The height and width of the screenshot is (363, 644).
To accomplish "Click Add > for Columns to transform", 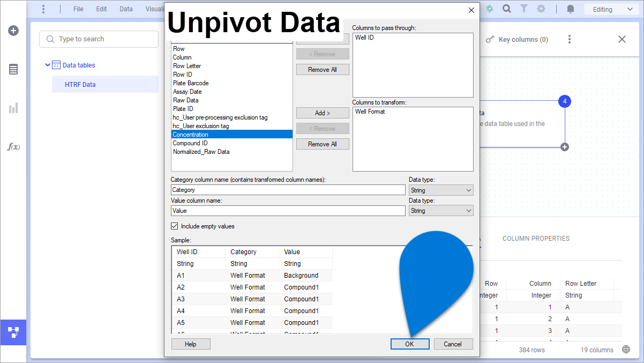I will [x=323, y=113].
